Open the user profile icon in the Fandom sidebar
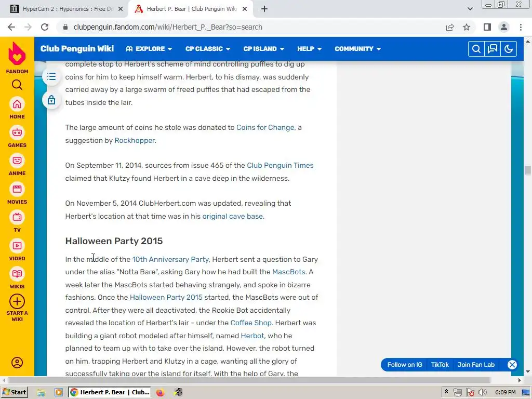 (x=17, y=363)
